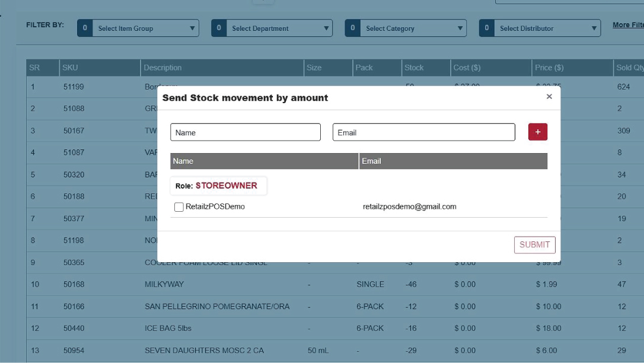
Task: Click the Stock column header
Action: coord(414,68)
